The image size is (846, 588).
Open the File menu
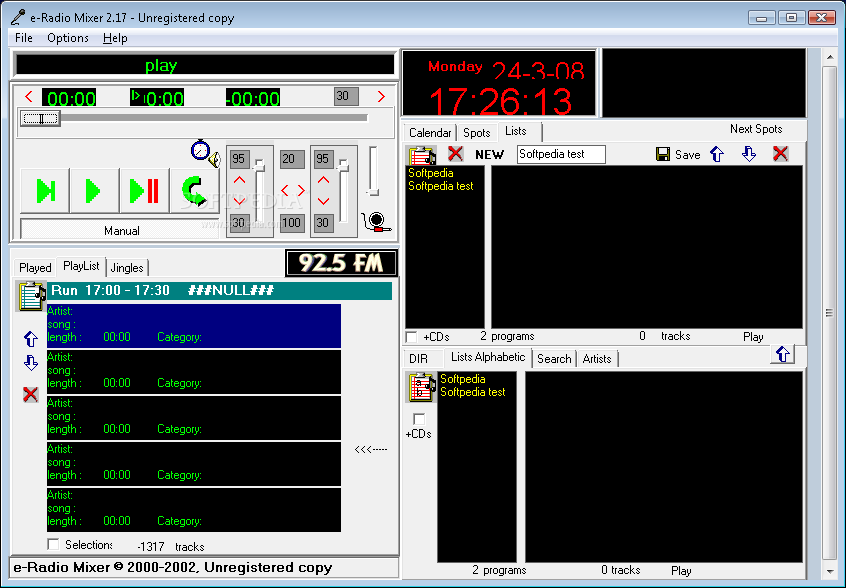(24, 38)
